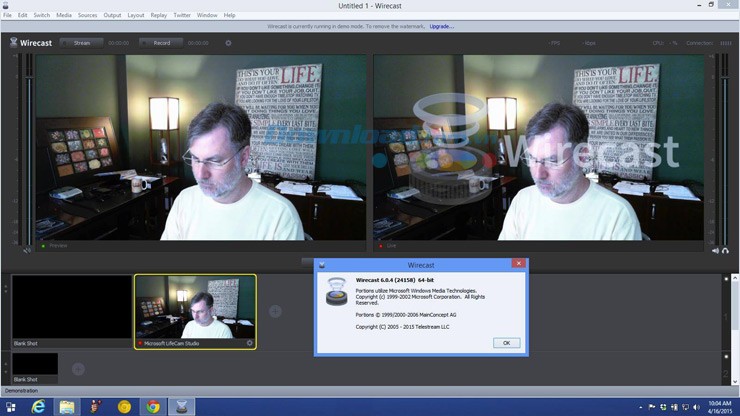Click the Preview indicator label
740x416 pixels.
pos(58,246)
